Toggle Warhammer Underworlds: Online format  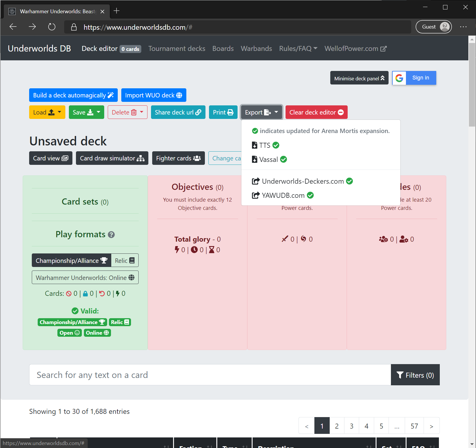pos(85,278)
